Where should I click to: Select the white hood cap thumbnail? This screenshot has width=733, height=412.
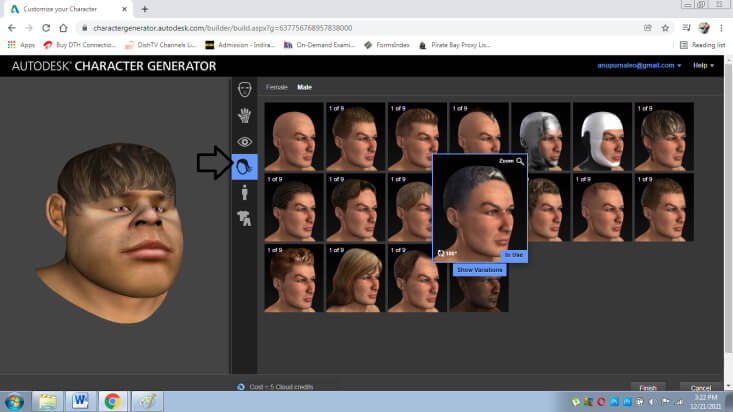602,137
